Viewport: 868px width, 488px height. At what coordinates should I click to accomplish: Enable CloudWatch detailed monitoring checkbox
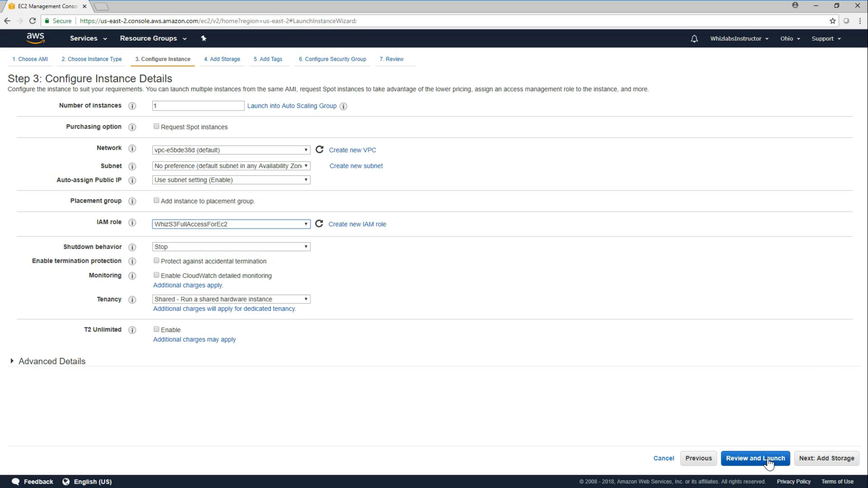156,275
